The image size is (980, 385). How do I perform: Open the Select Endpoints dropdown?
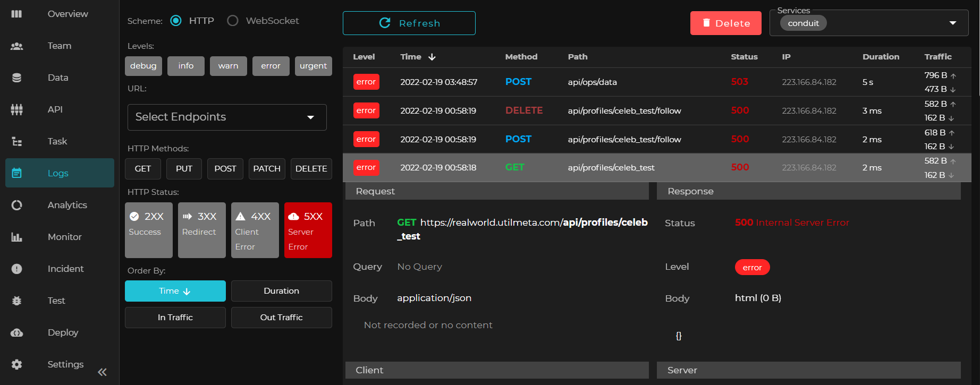pos(227,117)
